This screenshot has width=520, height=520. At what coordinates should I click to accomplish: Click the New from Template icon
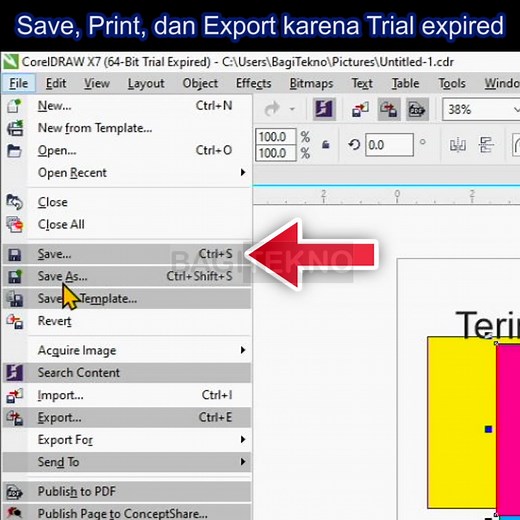coord(15,128)
